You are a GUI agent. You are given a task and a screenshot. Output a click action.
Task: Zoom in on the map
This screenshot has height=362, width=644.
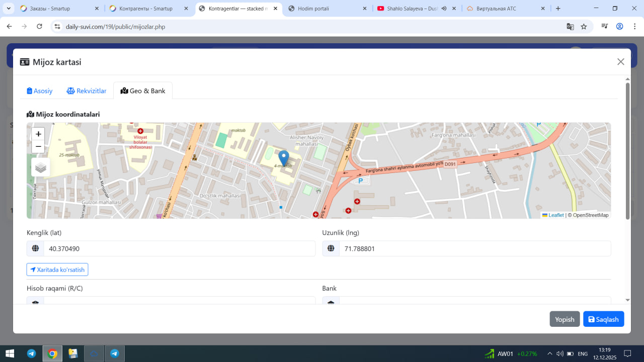pyautogui.click(x=38, y=134)
